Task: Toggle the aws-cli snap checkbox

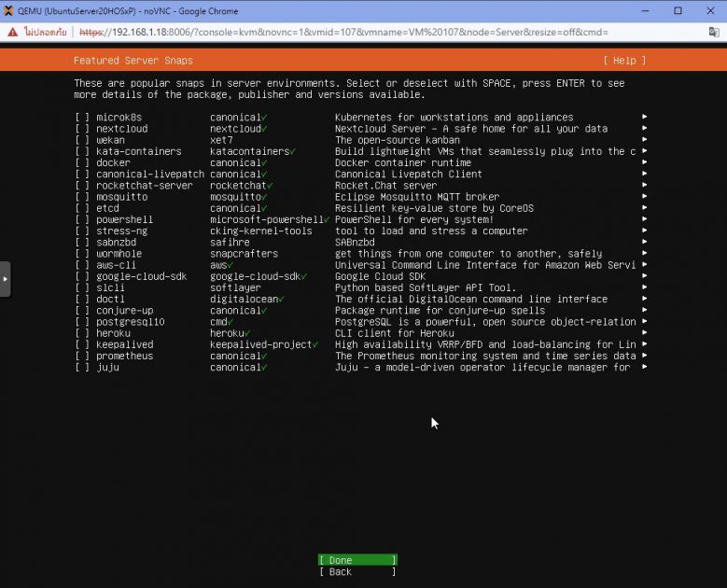Action: point(82,265)
